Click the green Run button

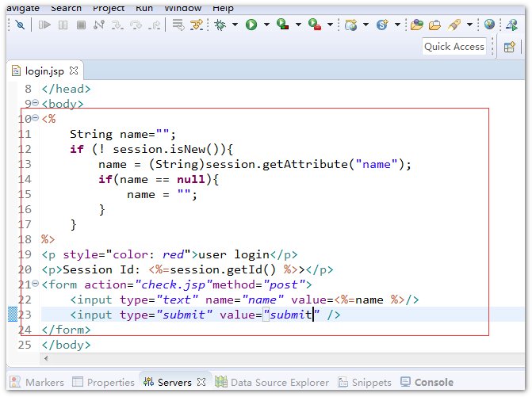251,25
